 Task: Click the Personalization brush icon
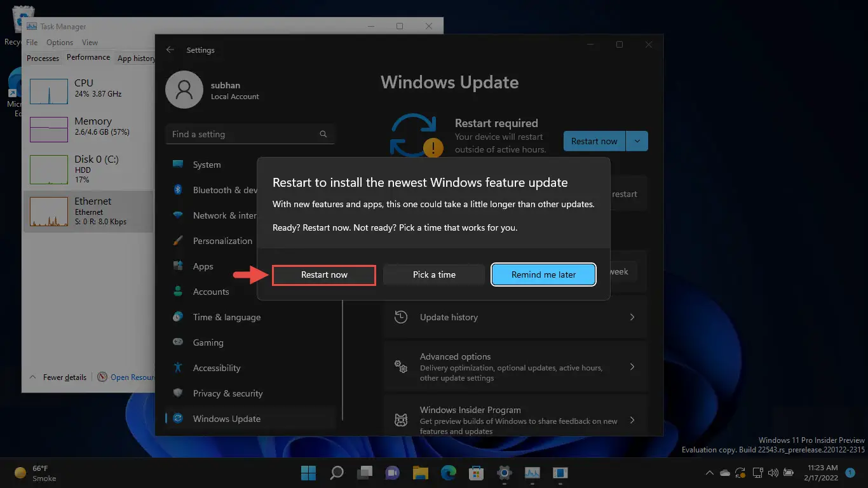(x=179, y=241)
